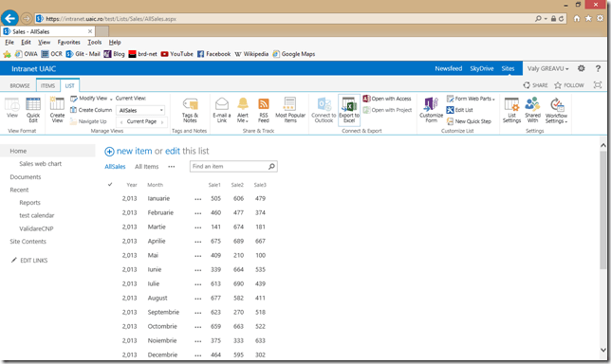Screen dimensions: 611x364
Task: Open browser favorites star icon
Action: 588,18
